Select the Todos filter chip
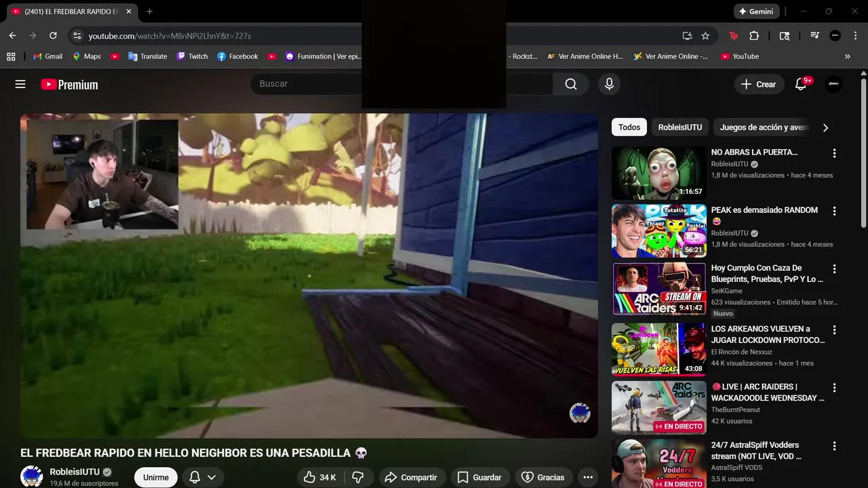The height and width of the screenshot is (488, 868). coord(629,127)
